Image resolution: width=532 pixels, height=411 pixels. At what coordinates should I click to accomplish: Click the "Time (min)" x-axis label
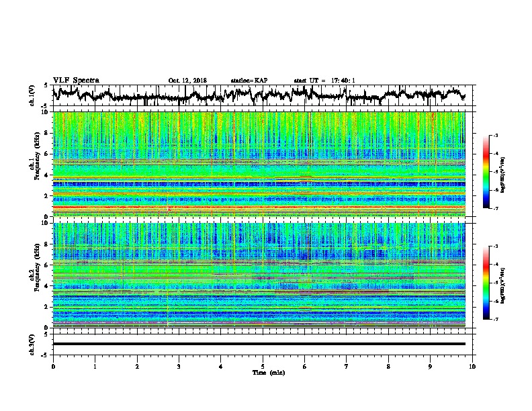[269, 373]
